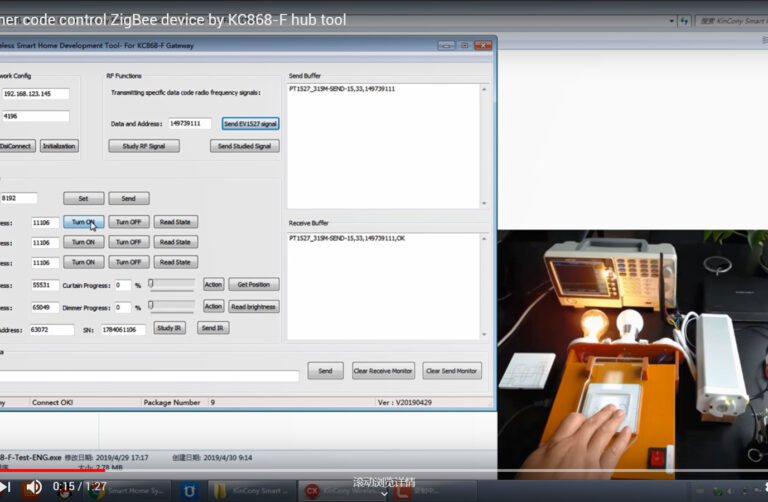Mute the video using the volume icon
The width and height of the screenshot is (768, 502).
click(34, 487)
